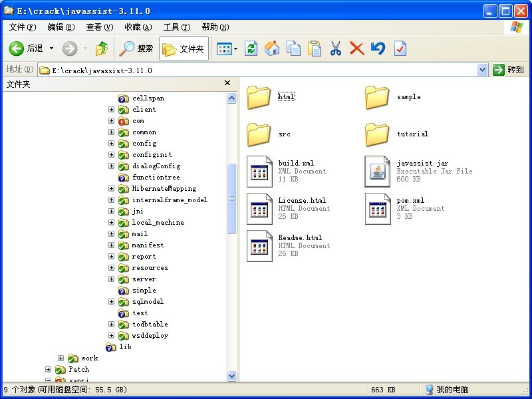The height and width of the screenshot is (399, 532).
Task: Click the Properties checkmark page icon
Action: pyautogui.click(x=400, y=49)
